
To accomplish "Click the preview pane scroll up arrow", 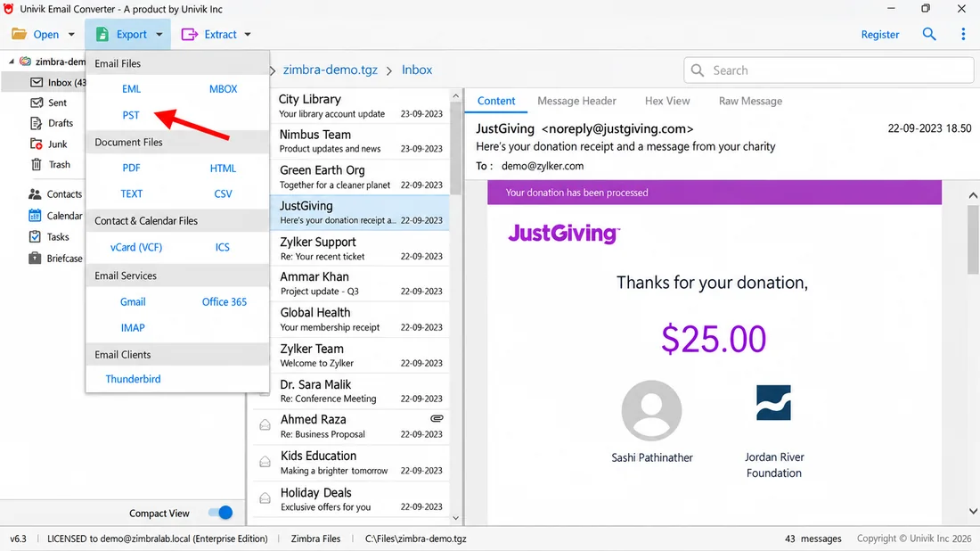I will (x=973, y=195).
